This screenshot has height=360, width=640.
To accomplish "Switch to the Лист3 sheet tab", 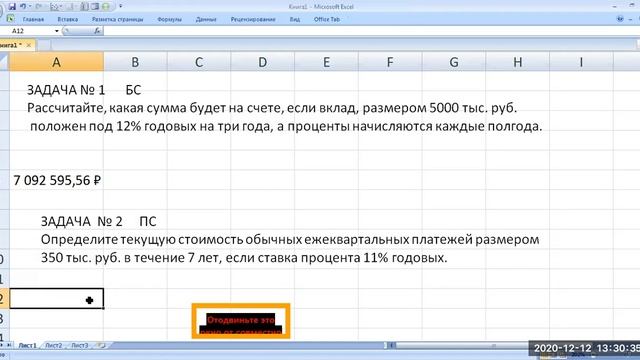I will [80, 345].
